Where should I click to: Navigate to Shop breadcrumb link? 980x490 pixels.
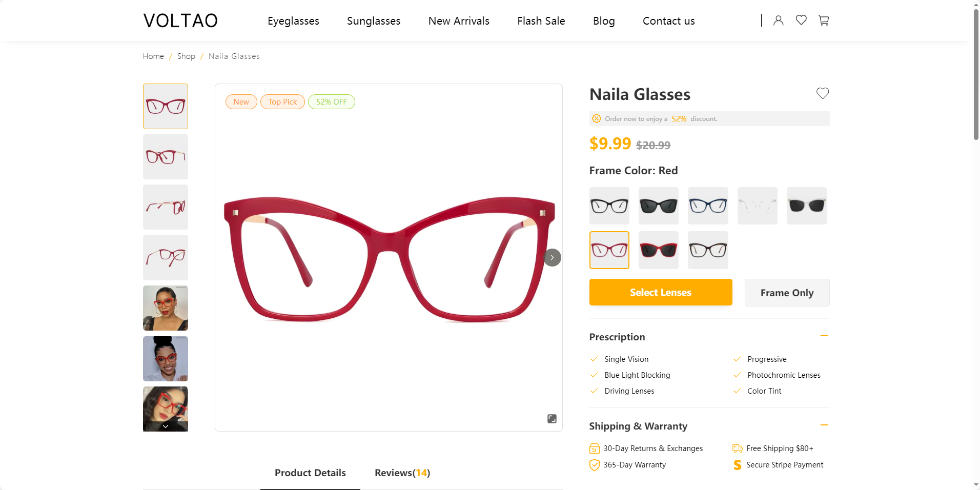(x=186, y=56)
